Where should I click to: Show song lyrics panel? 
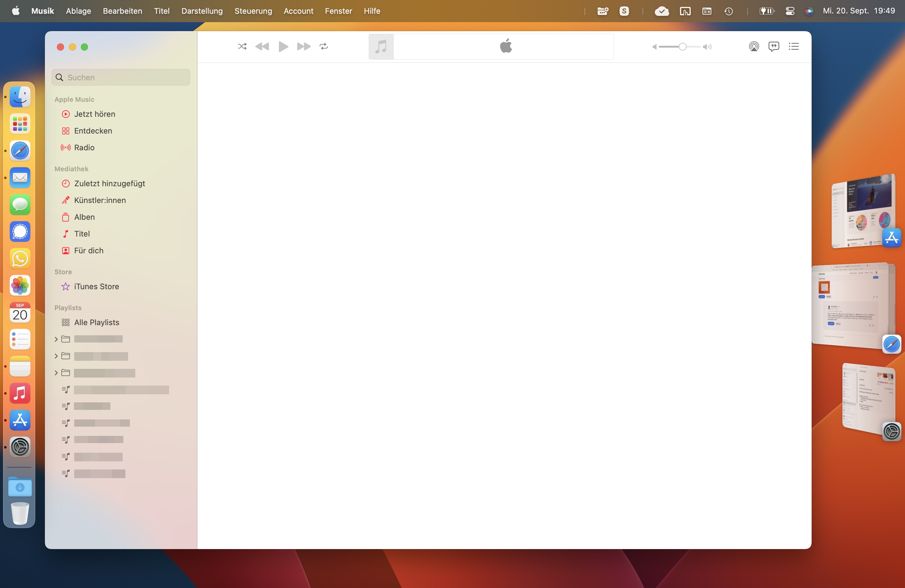tap(773, 46)
